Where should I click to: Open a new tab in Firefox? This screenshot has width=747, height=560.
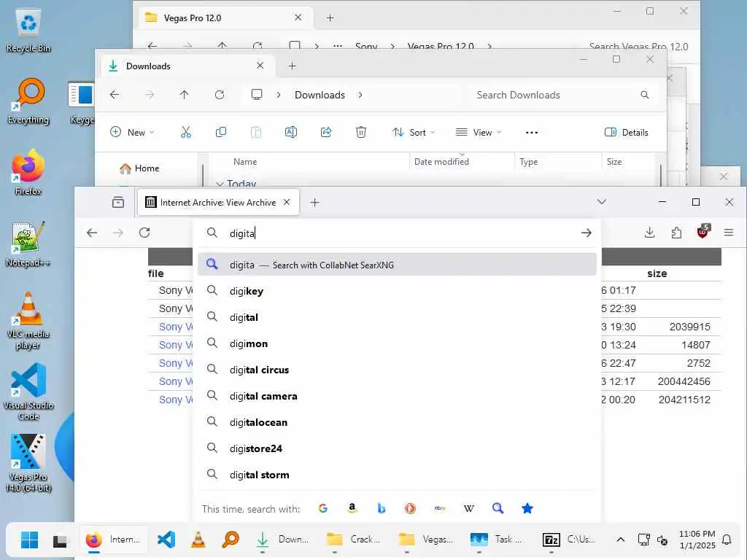point(314,203)
